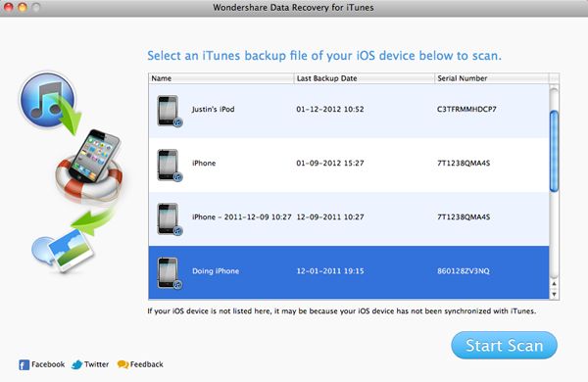Click the iTunes music note logo
588x382 pixels.
47,100
